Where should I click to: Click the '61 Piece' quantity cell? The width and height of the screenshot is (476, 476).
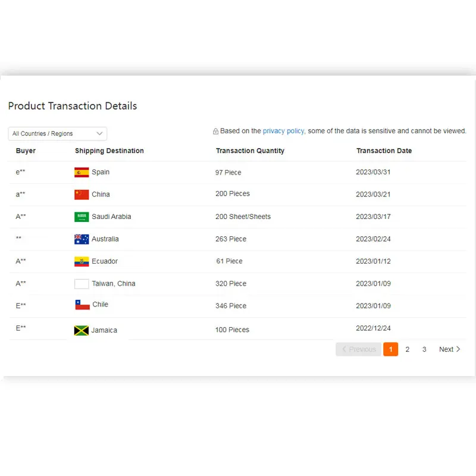point(229,261)
